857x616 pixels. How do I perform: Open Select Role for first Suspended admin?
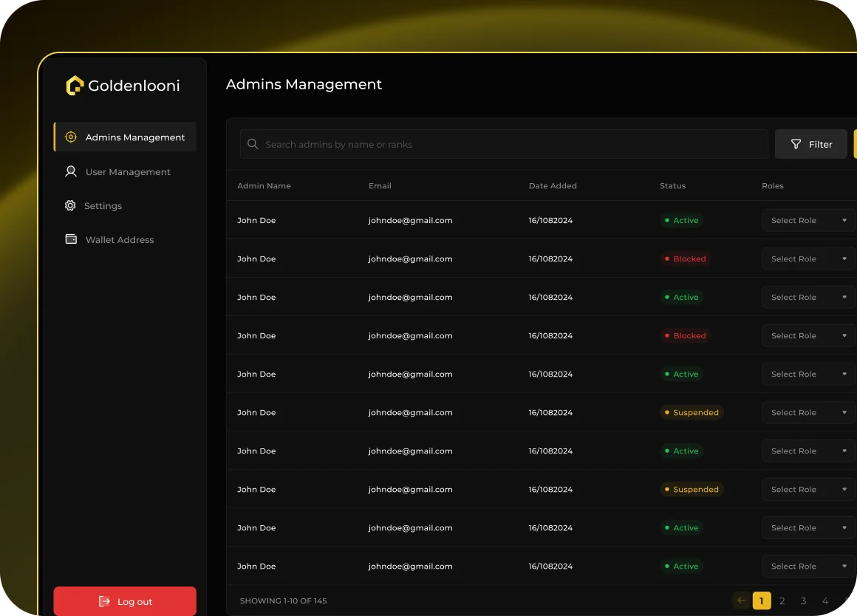tap(808, 412)
